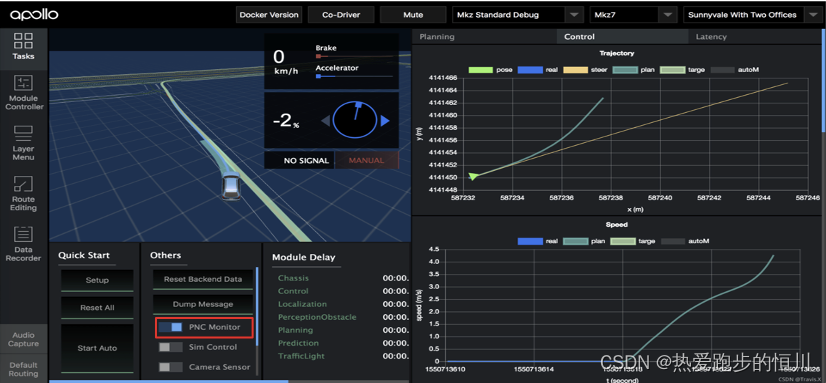The height and width of the screenshot is (383, 826).
Task: Click the Apollo logo
Action: tap(34, 15)
